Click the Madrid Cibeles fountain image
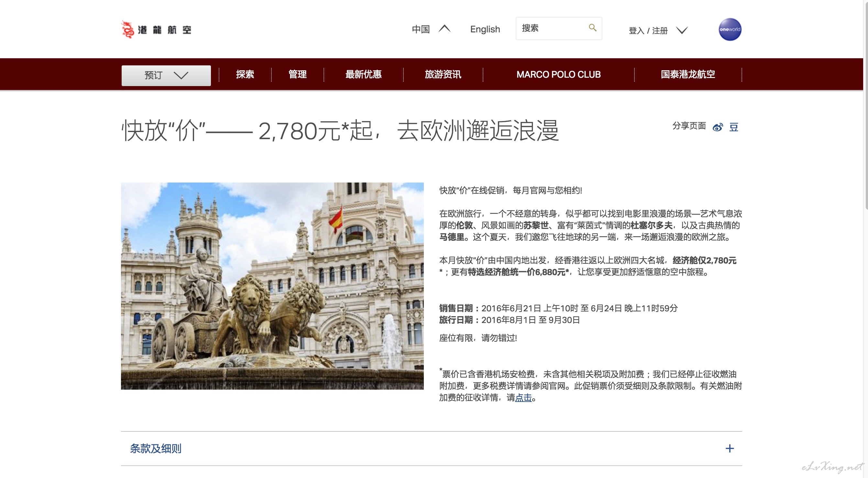Screen dimensions: 868x478 [x=272, y=286]
